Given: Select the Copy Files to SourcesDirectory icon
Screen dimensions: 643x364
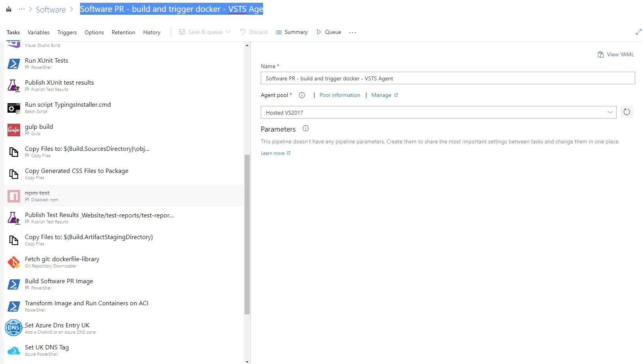Looking at the screenshot, I should click(14, 152).
